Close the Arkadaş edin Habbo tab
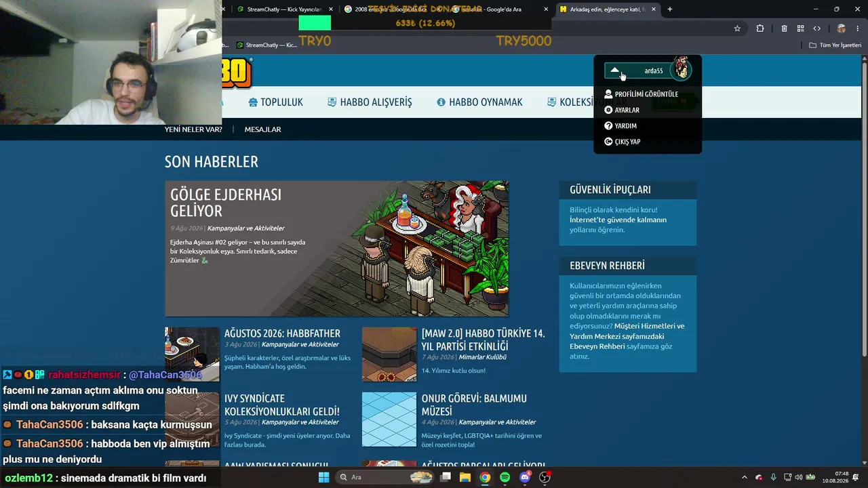Viewport: 868px width, 488px height. pos(654,9)
